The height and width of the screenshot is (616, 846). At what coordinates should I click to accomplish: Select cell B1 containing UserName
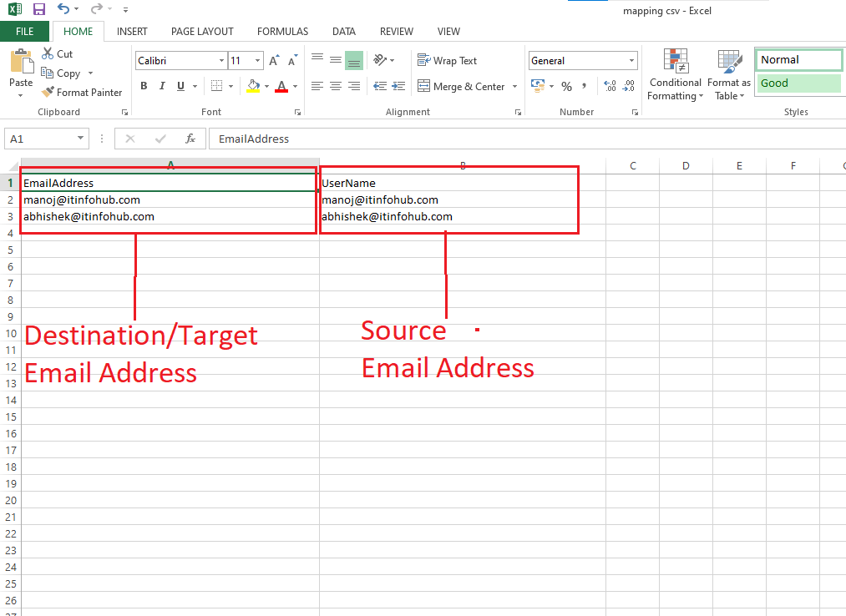click(463, 183)
